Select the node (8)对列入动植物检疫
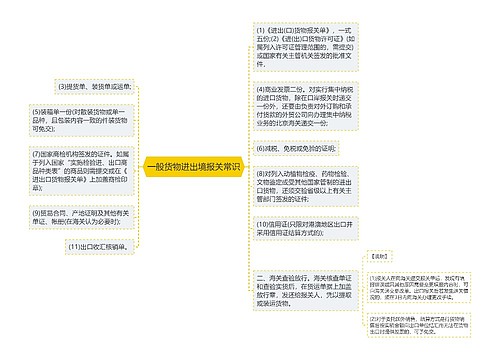 (x=306, y=186)
